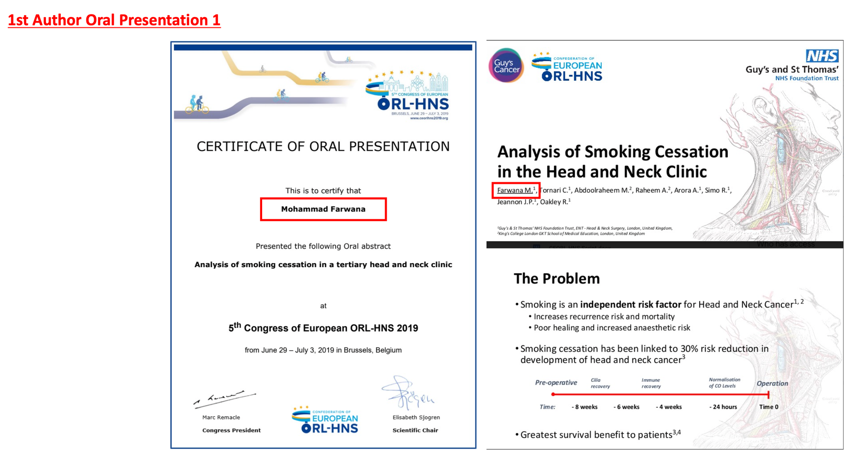
Task: Click the Guy's Cancer circular logo
Action: click(x=506, y=66)
